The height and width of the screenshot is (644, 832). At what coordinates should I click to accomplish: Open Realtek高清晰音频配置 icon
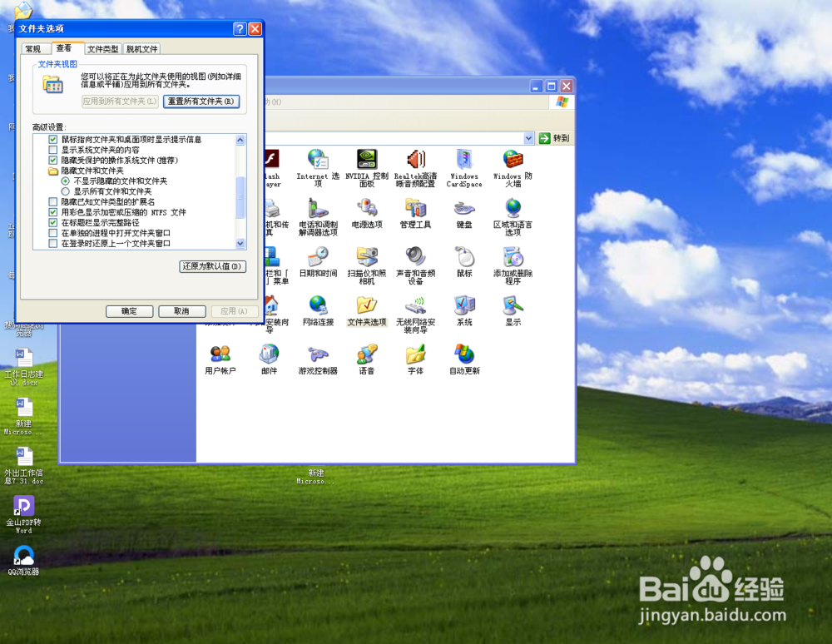point(415,168)
